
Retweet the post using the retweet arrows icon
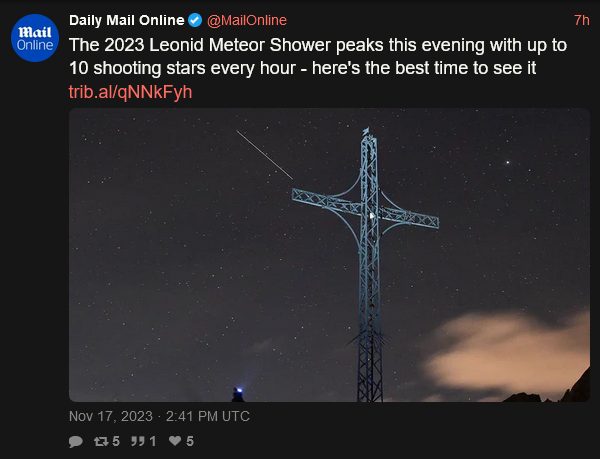[101, 441]
